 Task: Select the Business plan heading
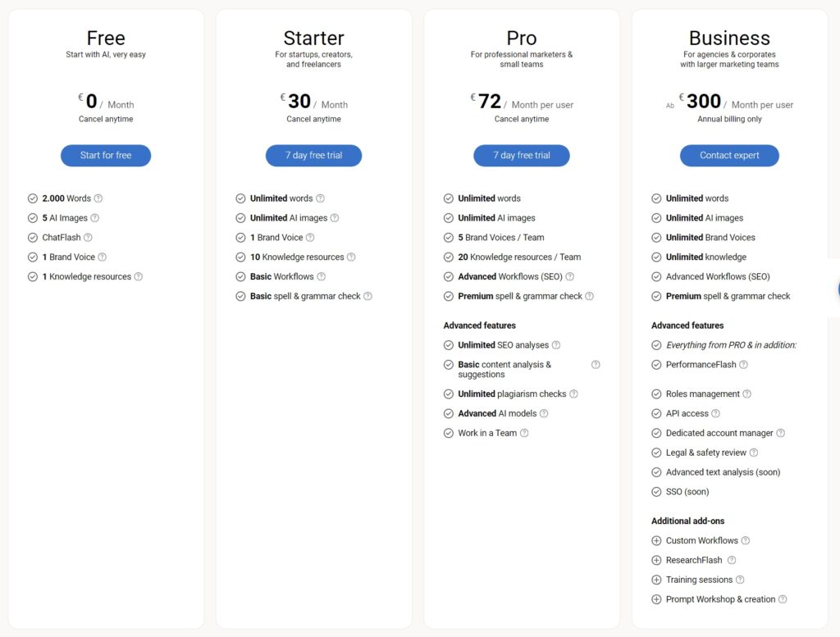click(x=729, y=38)
